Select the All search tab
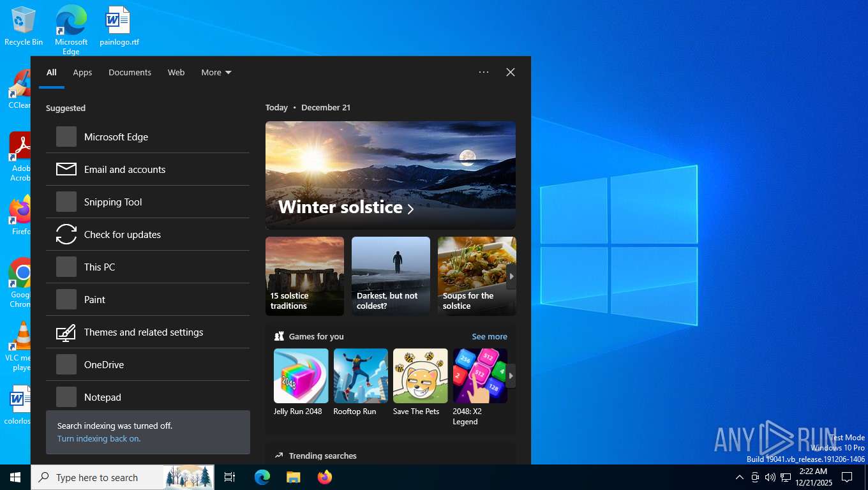 [x=52, y=72]
